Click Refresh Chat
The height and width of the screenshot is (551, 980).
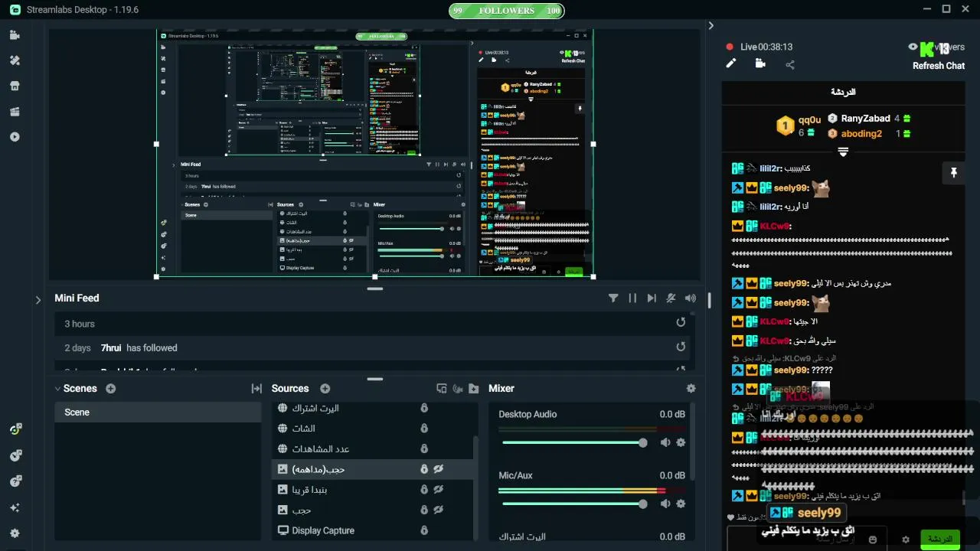point(939,66)
